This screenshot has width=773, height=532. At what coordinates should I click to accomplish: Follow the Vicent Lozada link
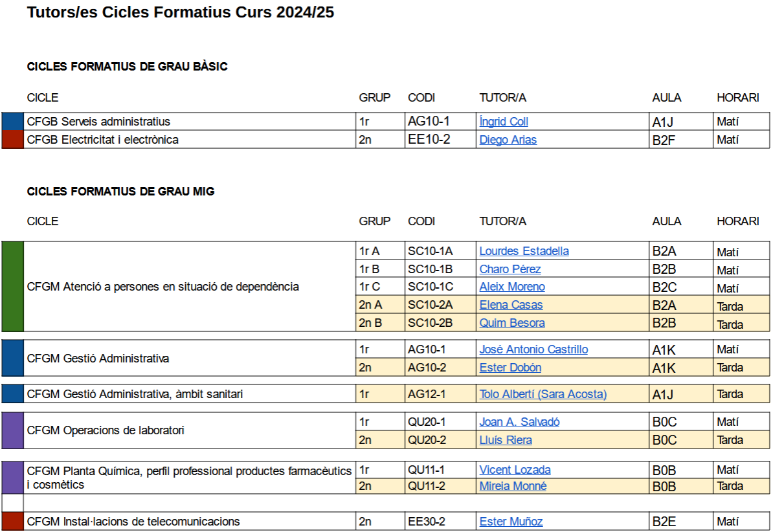[515, 470]
